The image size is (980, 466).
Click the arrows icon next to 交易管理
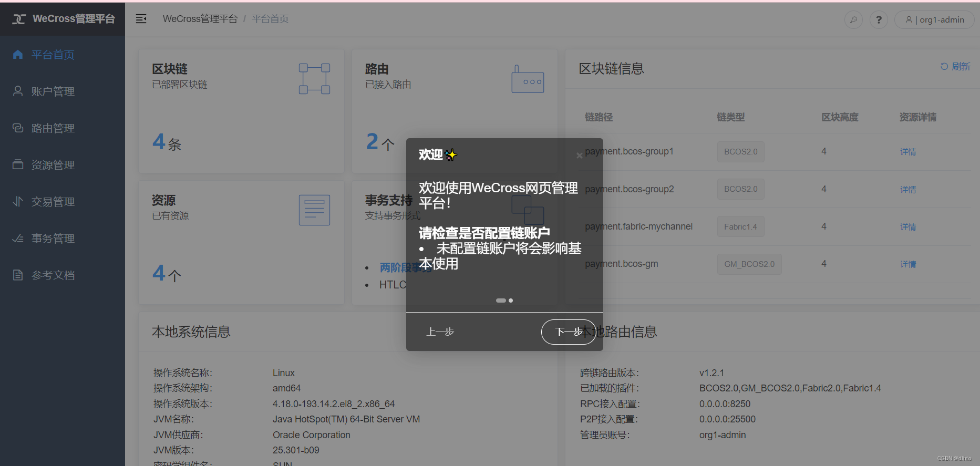click(x=18, y=202)
